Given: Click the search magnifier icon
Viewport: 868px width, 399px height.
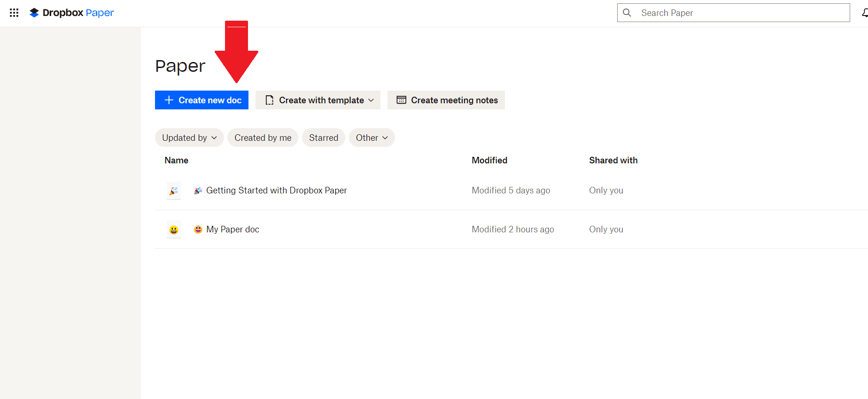Looking at the screenshot, I should (x=627, y=13).
